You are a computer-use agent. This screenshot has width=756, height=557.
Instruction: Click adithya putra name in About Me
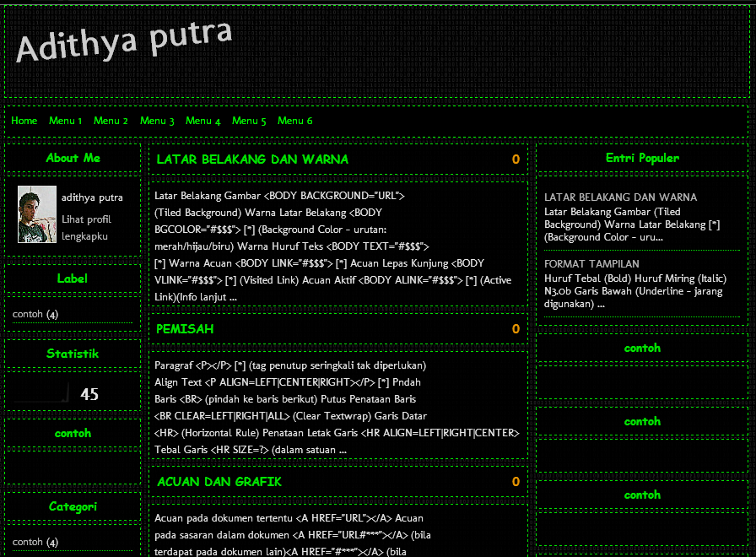pos(92,197)
